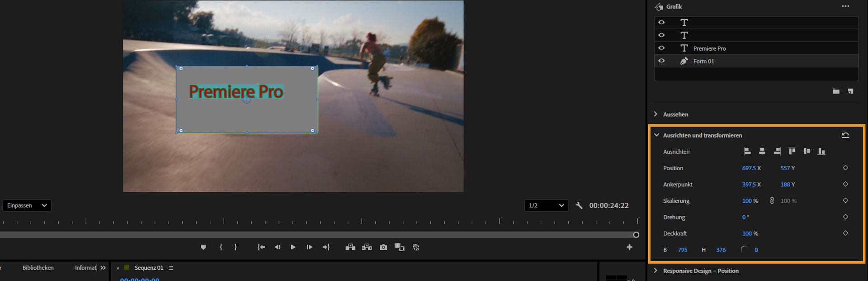Open the comparison view button
The height and width of the screenshot is (281, 868).
point(399,247)
